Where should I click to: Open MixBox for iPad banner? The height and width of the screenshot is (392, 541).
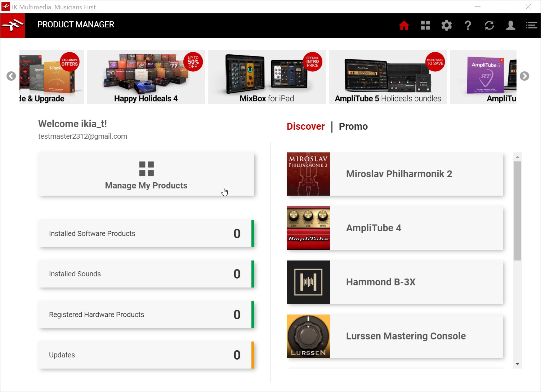point(267,77)
